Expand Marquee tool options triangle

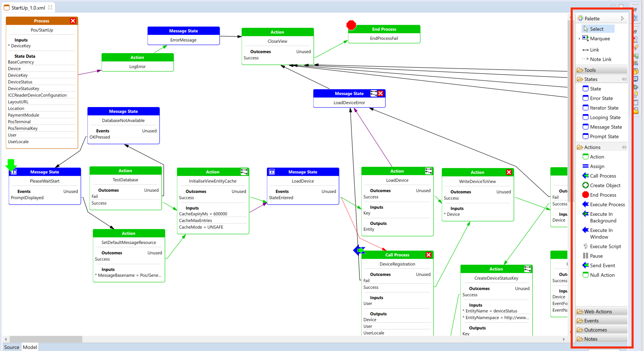pos(579,39)
